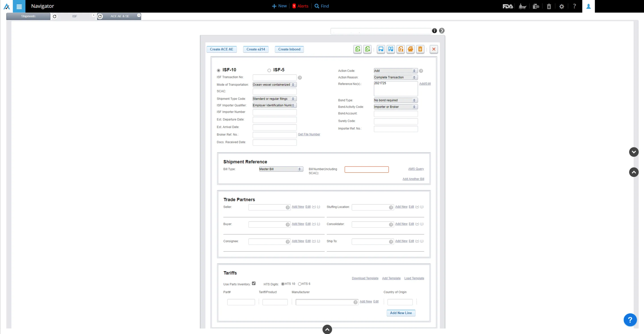Click the FDA icon in top bar

point(507,6)
